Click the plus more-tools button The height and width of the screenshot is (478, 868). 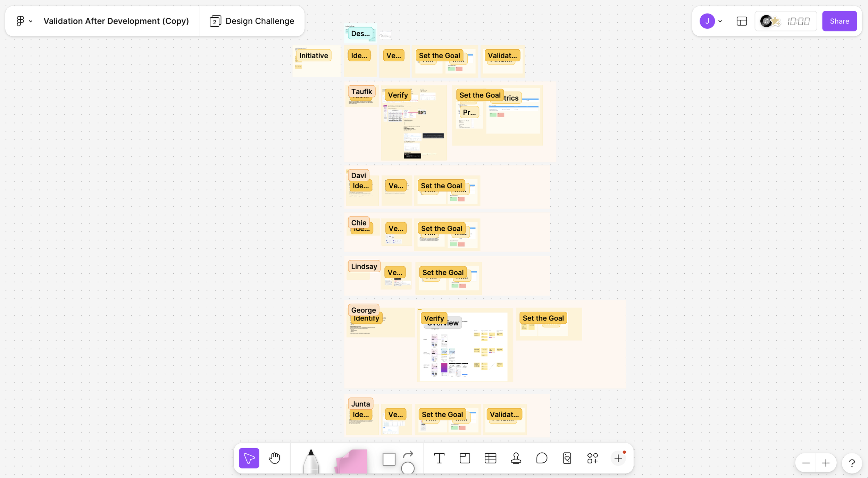click(x=618, y=458)
